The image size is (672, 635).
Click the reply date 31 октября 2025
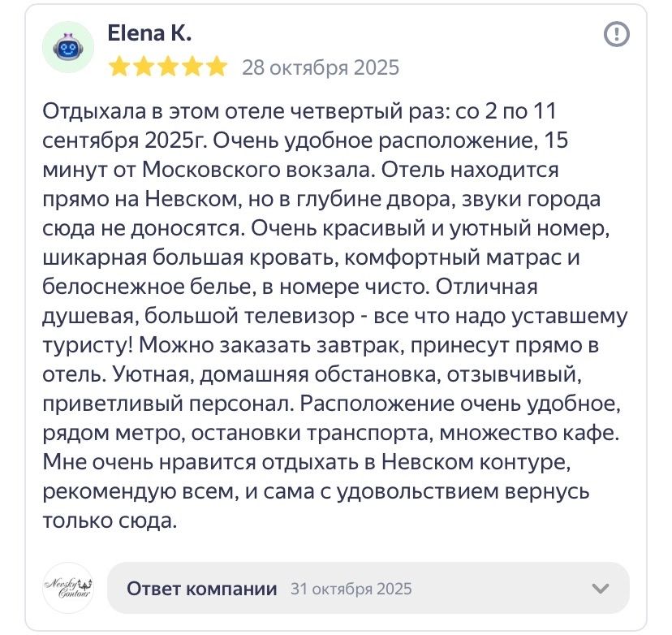pyautogui.click(x=351, y=589)
